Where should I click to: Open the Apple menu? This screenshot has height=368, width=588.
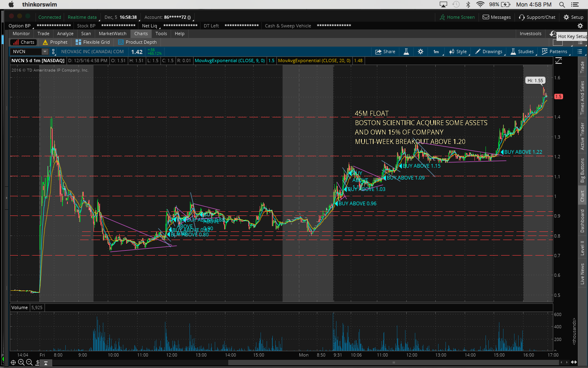[11, 4]
